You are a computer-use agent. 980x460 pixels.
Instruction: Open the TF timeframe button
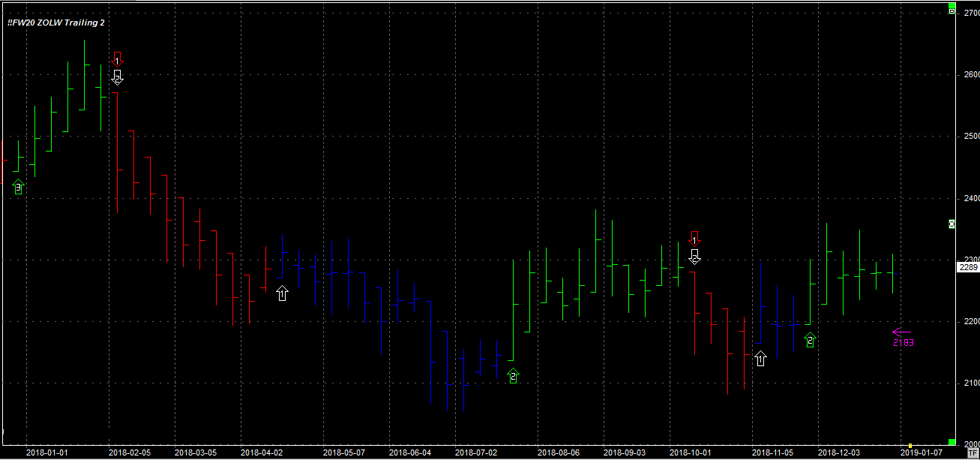[x=973, y=453]
